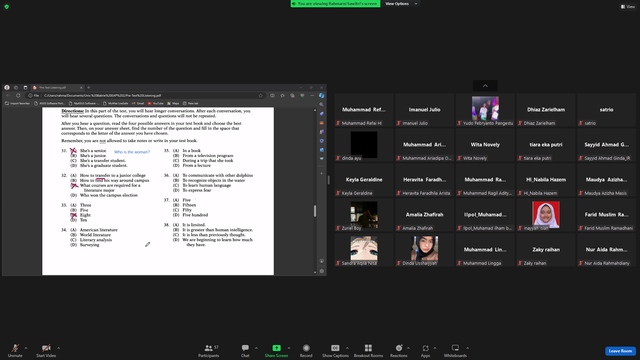Click the green 'You are viewing' screen banner
Viewport: 640px width, 360px height.
pyautogui.click(x=335, y=4)
